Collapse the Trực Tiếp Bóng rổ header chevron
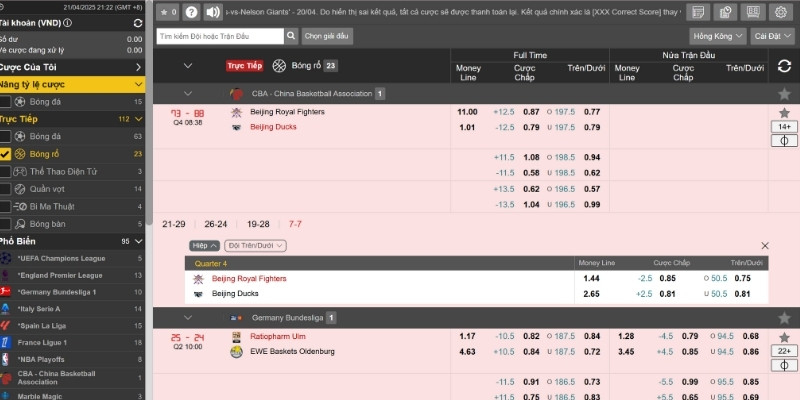Viewport: 800px width, 400px height. click(x=188, y=65)
